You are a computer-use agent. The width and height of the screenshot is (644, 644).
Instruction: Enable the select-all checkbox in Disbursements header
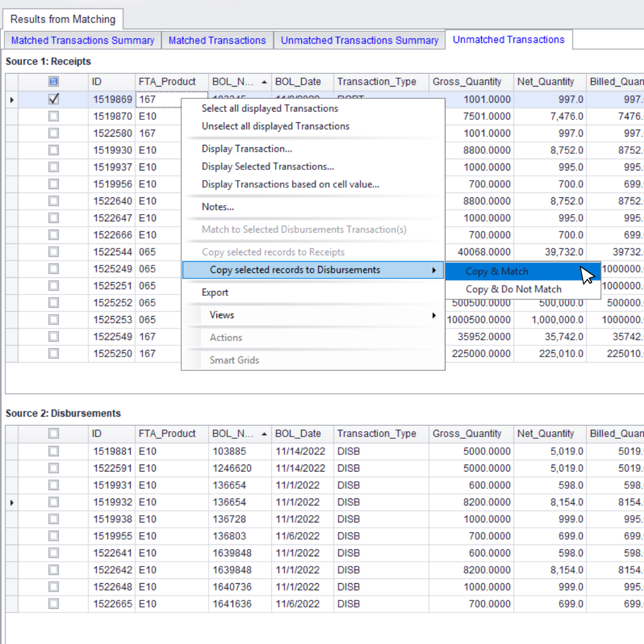[53, 434]
